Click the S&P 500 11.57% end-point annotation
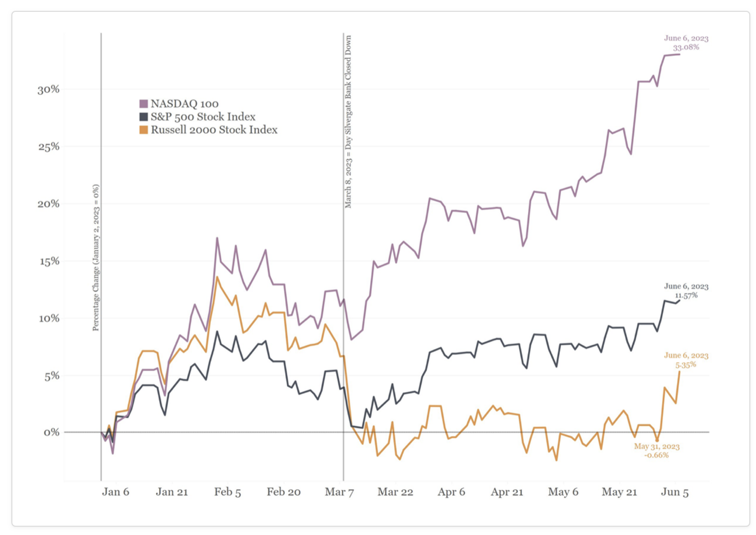The height and width of the screenshot is (535, 756). (x=686, y=291)
